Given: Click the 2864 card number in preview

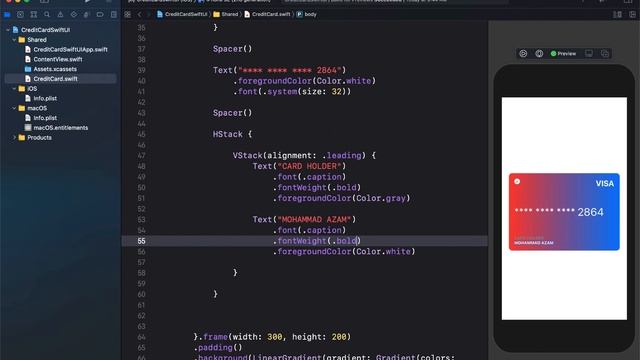Looking at the screenshot, I should (590, 212).
